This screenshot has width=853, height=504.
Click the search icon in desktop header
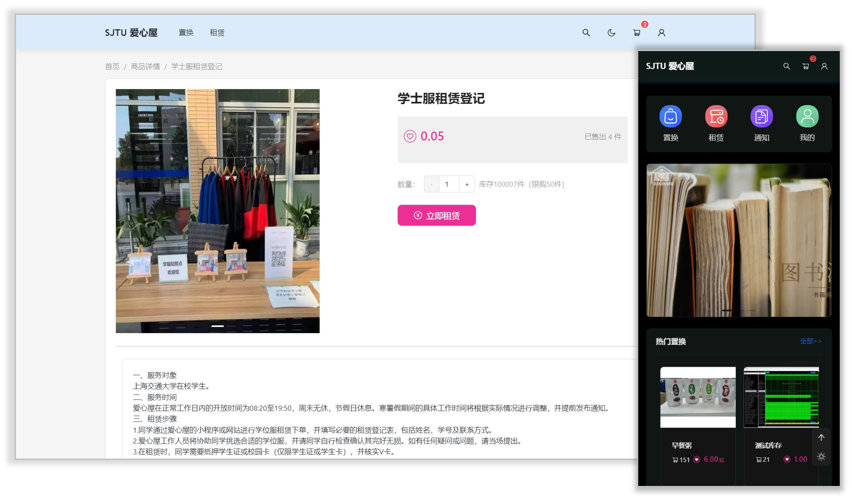point(586,33)
